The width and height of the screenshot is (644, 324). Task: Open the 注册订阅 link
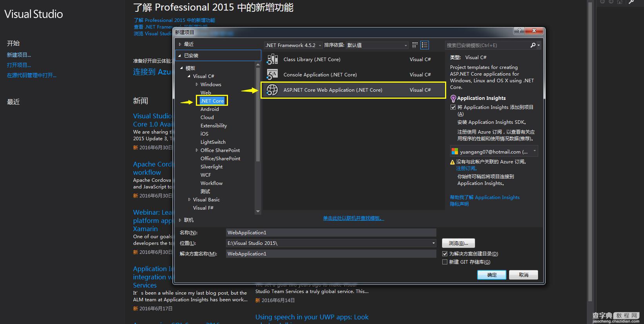(467, 168)
